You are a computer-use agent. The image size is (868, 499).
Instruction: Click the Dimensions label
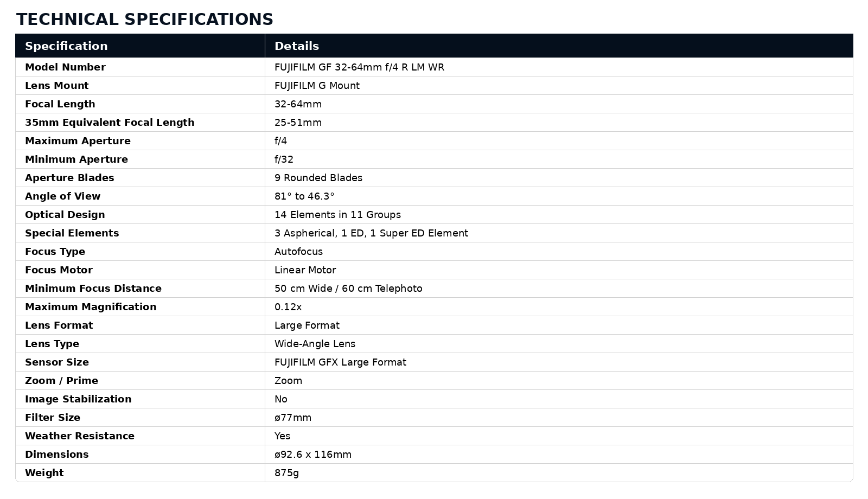coord(56,455)
